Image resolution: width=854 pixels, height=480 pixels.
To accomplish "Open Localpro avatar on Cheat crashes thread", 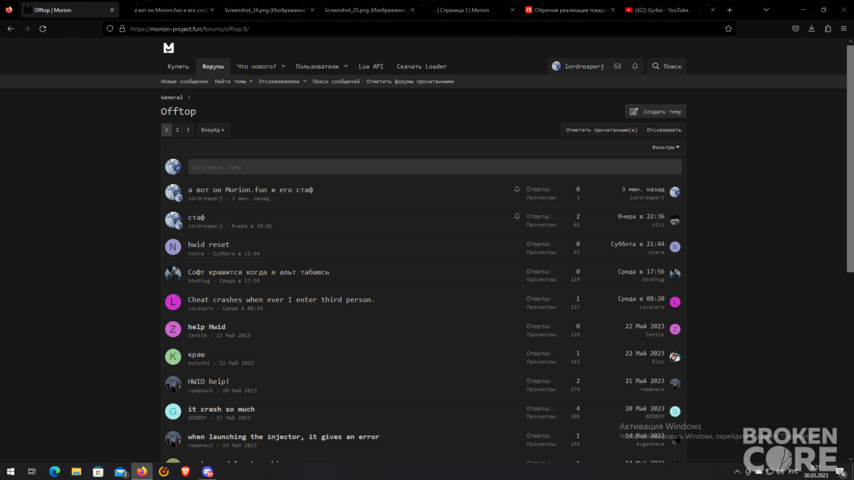I will [x=173, y=302].
